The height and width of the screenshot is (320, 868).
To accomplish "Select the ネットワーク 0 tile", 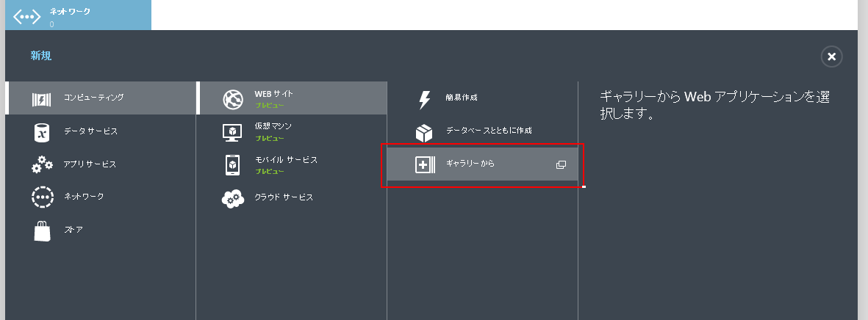I will 78,15.
